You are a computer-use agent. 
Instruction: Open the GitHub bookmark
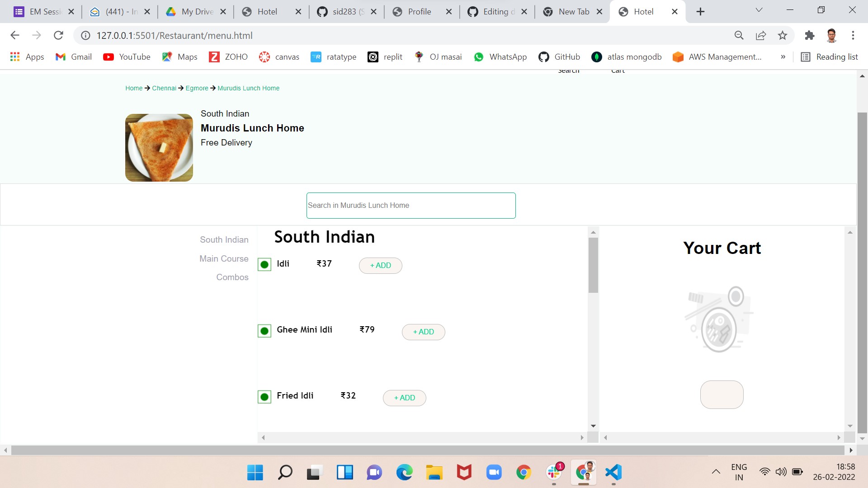tap(559, 57)
